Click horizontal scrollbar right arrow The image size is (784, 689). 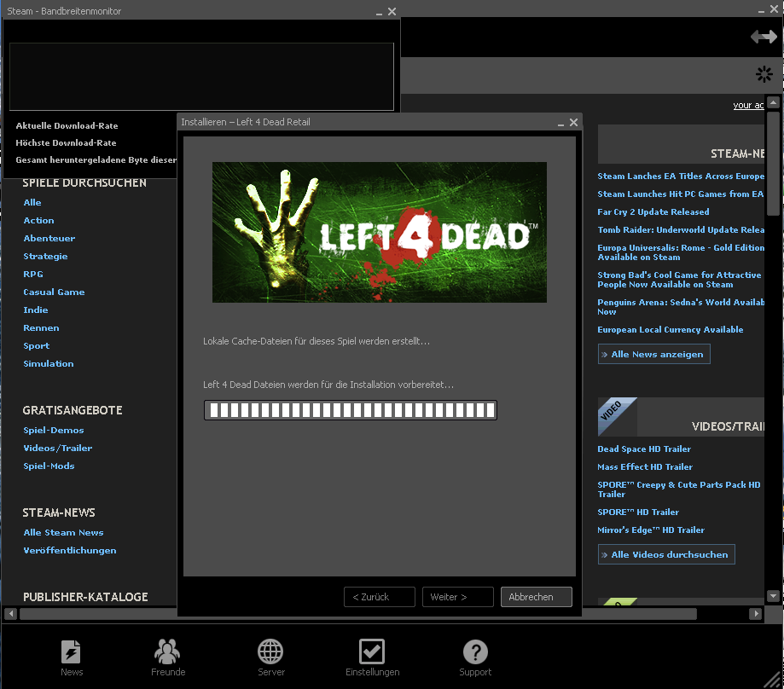(756, 614)
